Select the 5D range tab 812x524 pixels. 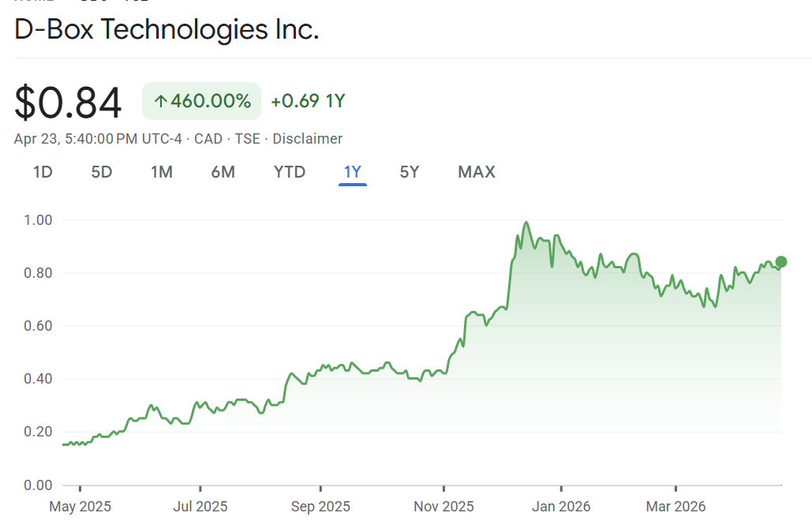(x=102, y=172)
